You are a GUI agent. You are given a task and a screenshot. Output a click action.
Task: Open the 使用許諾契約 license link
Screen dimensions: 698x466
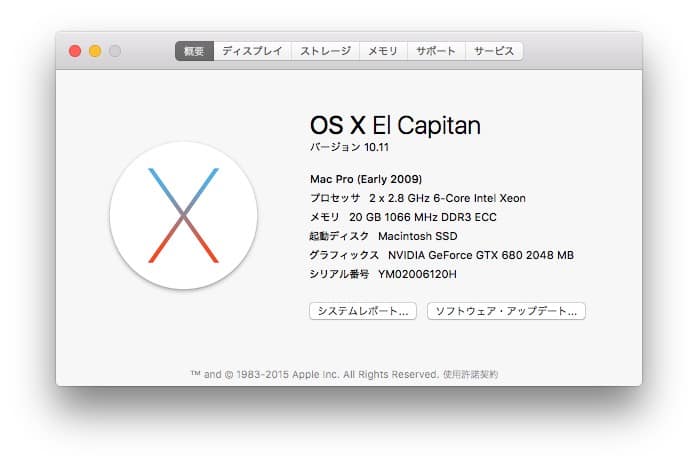[470, 374]
